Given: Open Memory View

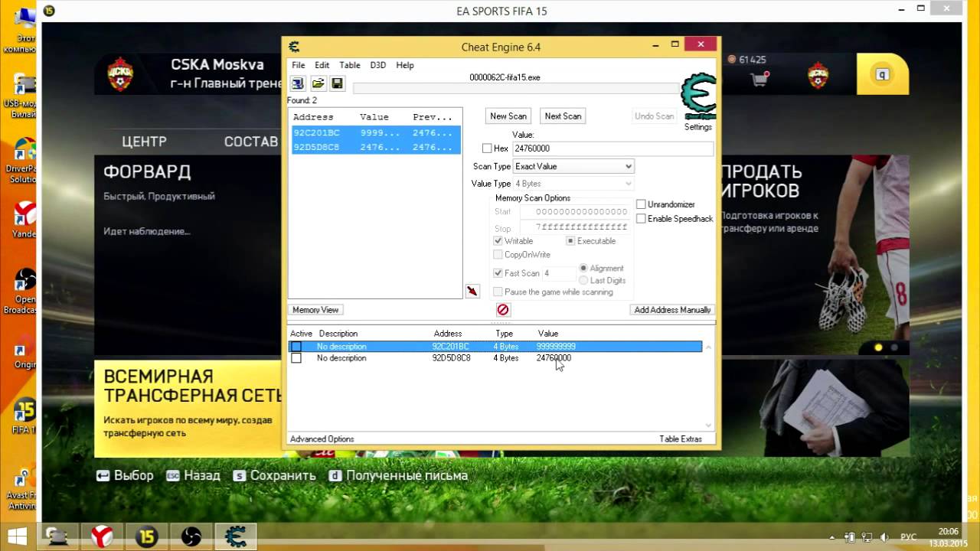Looking at the screenshot, I should pyautogui.click(x=315, y=310).
